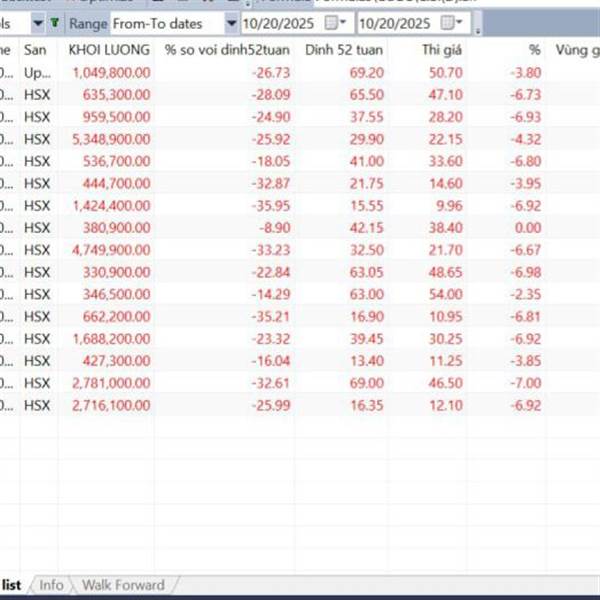Select the result list tab
This screenshot has width=600, height=600.
click(x=12, y=585)
